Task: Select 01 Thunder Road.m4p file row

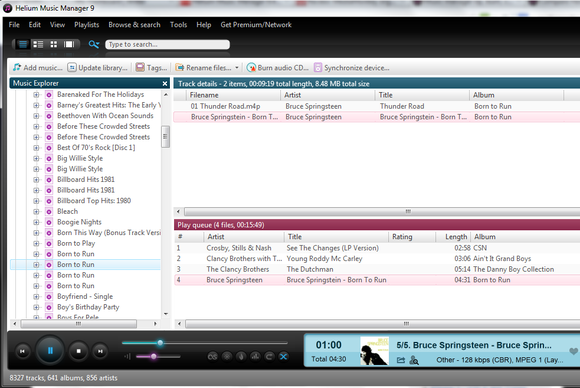Action: click(377, 106)
